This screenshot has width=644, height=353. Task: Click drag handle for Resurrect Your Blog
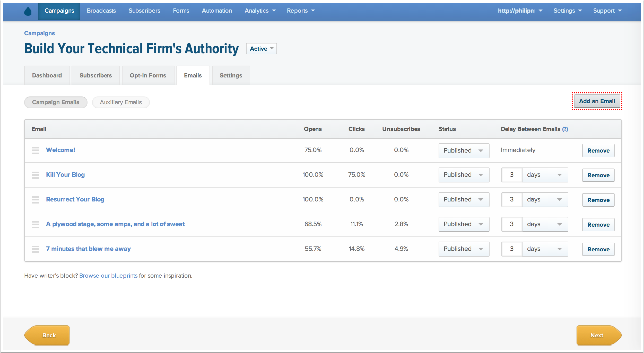(36, 200)
